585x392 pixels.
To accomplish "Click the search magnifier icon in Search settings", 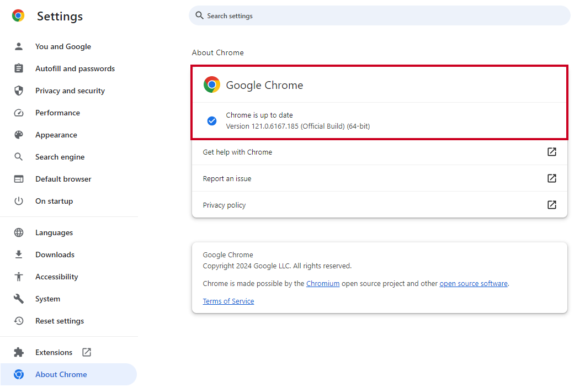I will [x=200, y=15].
